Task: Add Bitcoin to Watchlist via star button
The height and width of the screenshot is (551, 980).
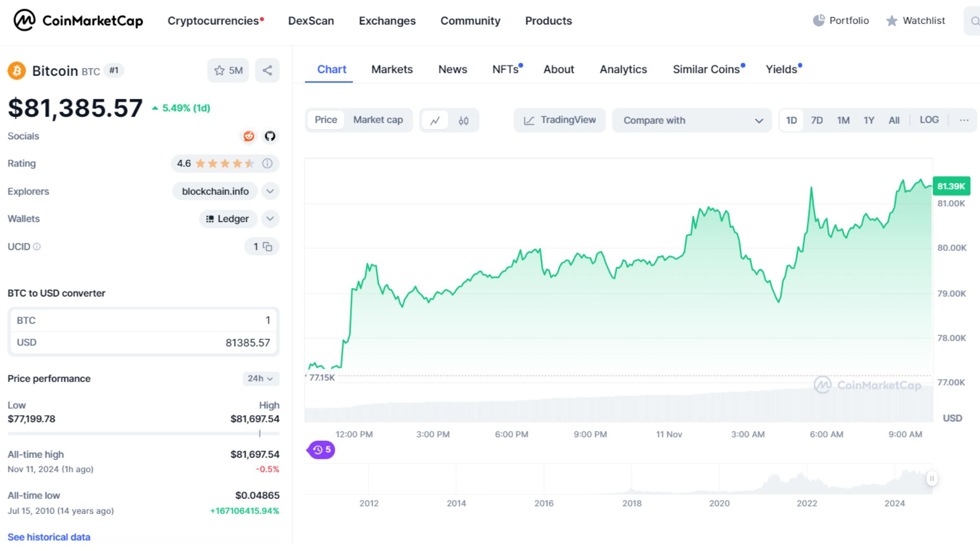Action: (228, 70)
